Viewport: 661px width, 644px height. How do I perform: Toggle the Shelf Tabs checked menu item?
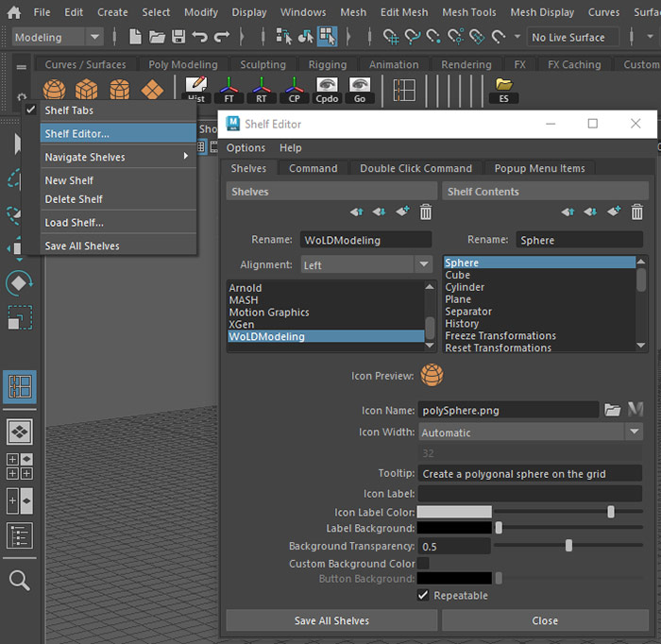coord(69,110)
